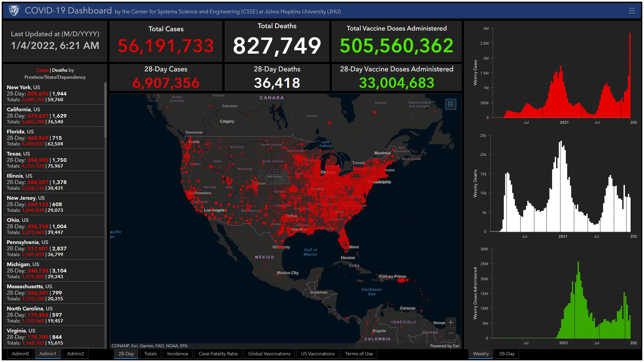Click the Johns Hopkins shield logo

14,11
